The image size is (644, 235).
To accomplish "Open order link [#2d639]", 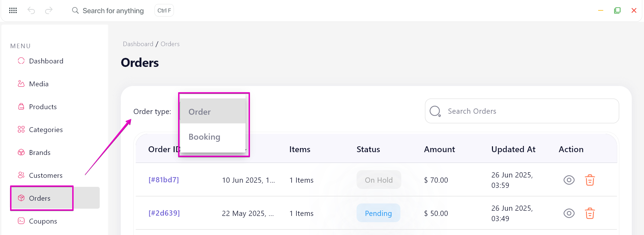I will 164,213.
